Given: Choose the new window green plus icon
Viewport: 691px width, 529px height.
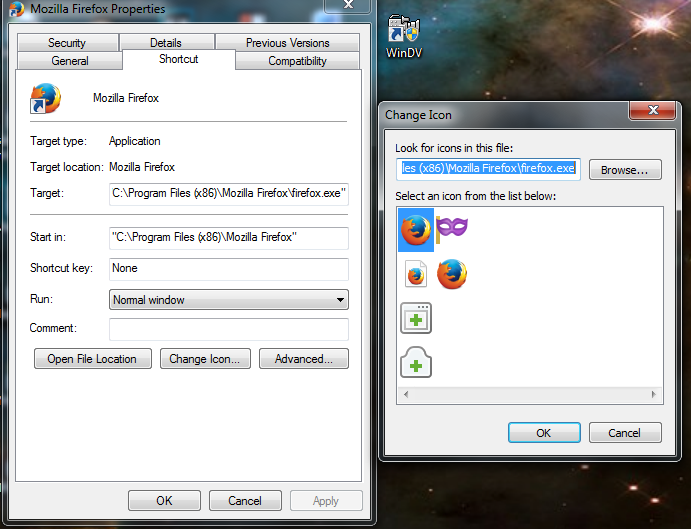Looking at the screenshot, I should click(x=416, y=318).
